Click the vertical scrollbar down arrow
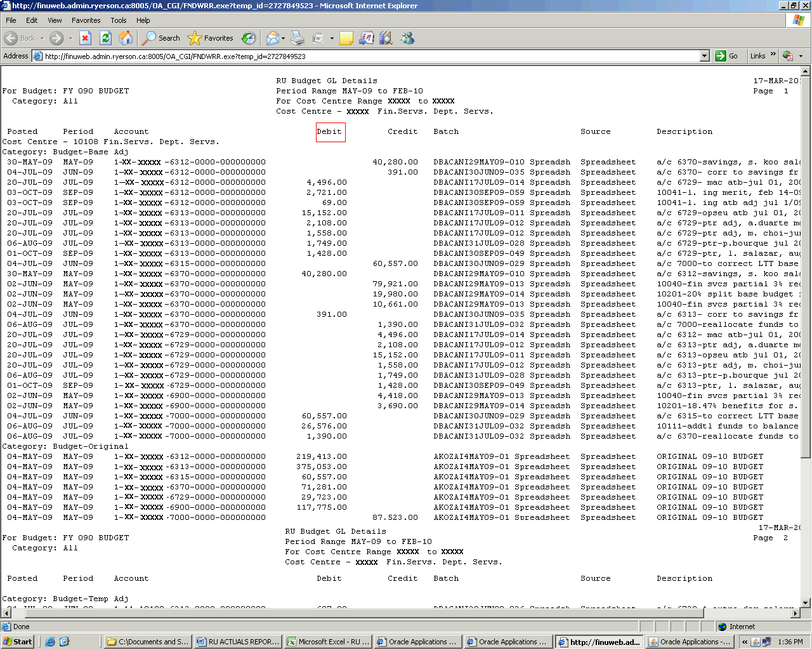The width and height of the screenshot is (812, 650). (x=806, y=602)
